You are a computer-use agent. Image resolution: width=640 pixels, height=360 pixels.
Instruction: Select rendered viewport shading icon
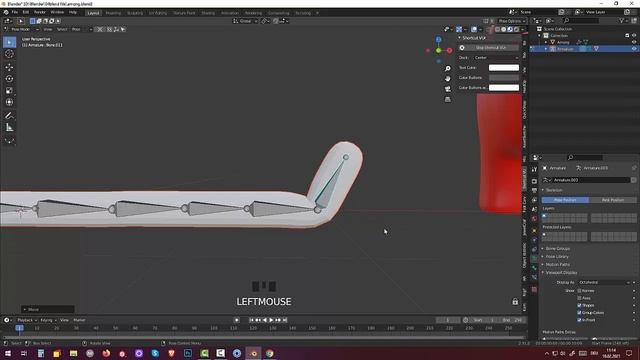[516, 29]
